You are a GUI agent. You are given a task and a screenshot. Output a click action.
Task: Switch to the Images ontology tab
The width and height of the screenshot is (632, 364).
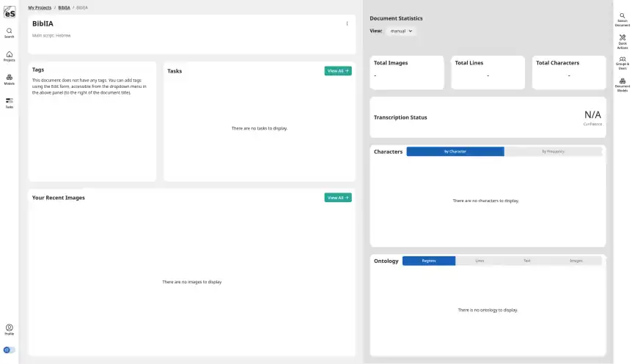click(x=576, y=261)
